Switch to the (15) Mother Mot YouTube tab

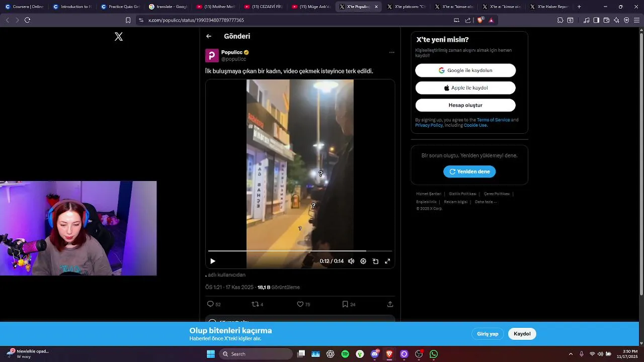[x=216, y=7]
